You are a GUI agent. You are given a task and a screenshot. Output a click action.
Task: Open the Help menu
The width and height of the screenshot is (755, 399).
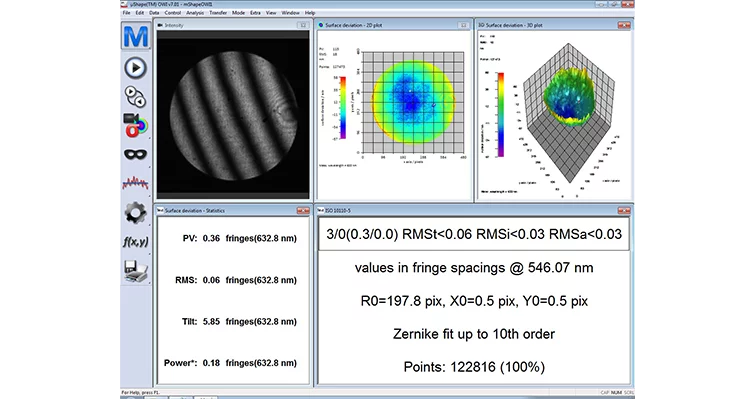pos(310,13)
